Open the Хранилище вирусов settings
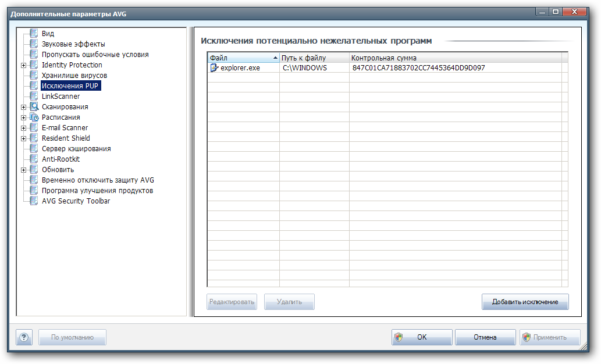The height and width of the screenshot is (364, 601). [74, 75]
